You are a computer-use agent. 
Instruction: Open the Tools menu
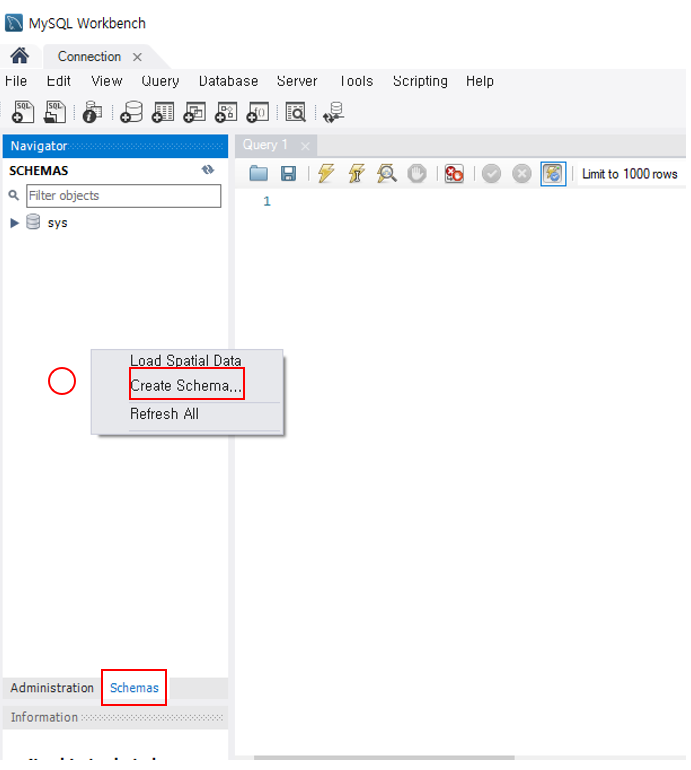pos(357,81)
